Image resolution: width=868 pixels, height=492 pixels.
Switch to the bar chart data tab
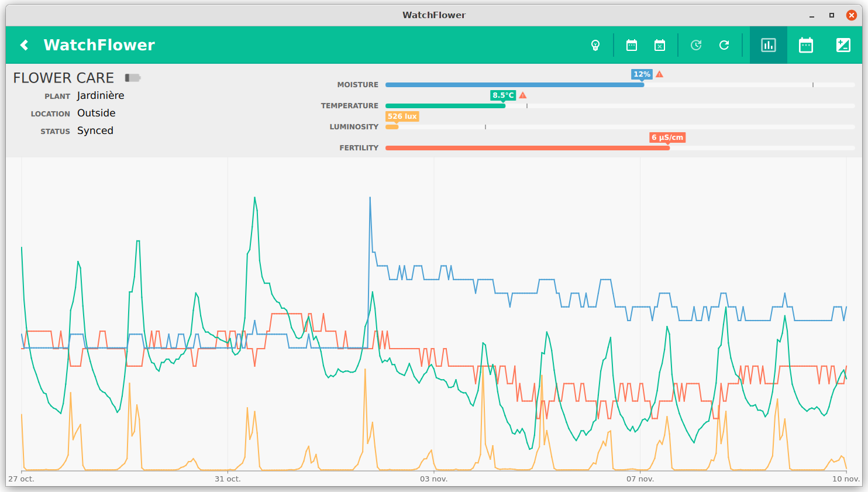coord(769,45)
